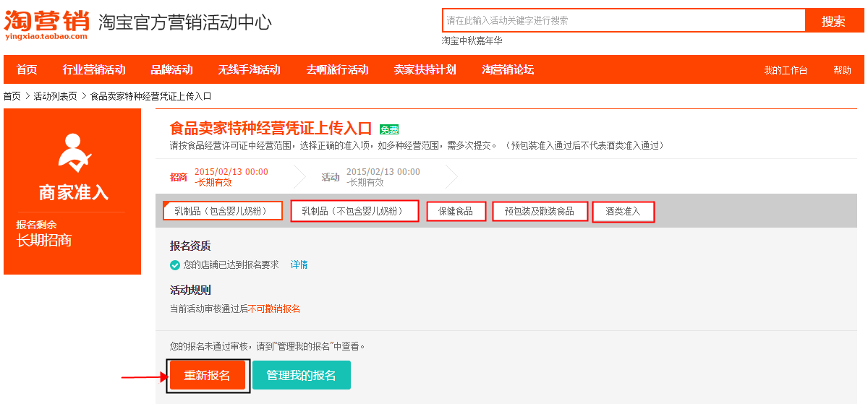Click the 淘营销 logo

pyautogui.click(x=47, y=25)
